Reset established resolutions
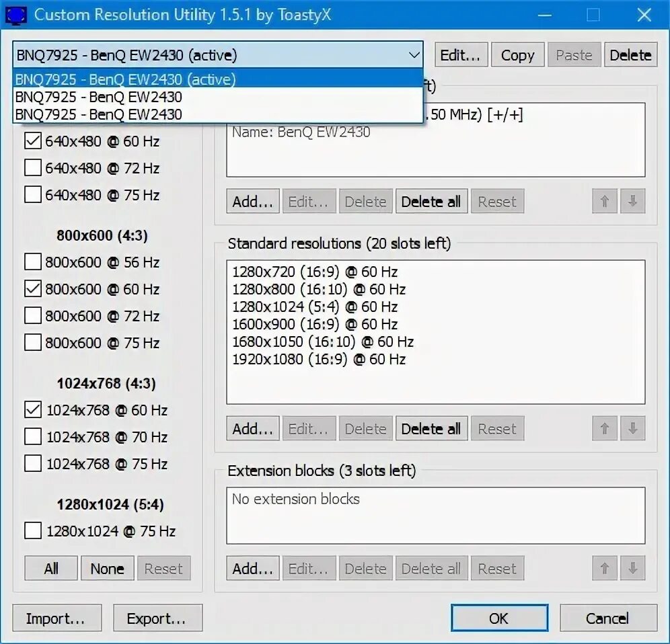Viewport: 670px width, 644px height. point(164,568)
